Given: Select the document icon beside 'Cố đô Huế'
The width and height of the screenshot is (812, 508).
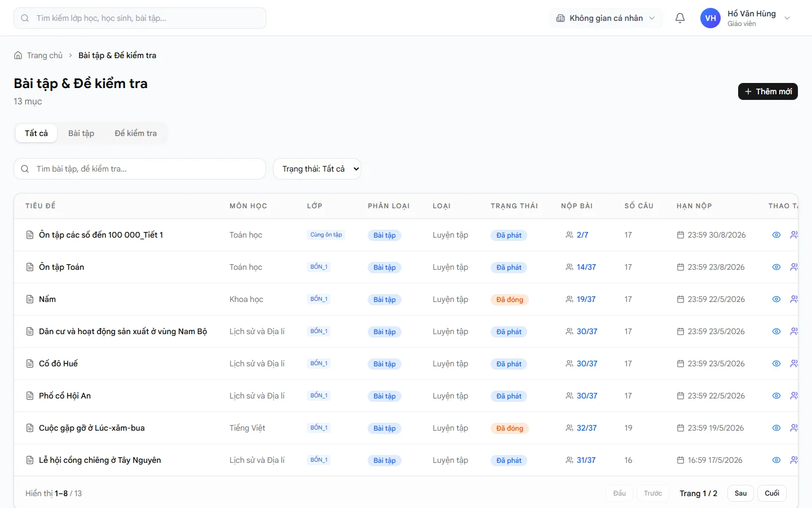Looking at the screenshot, I should coord(30,364).
